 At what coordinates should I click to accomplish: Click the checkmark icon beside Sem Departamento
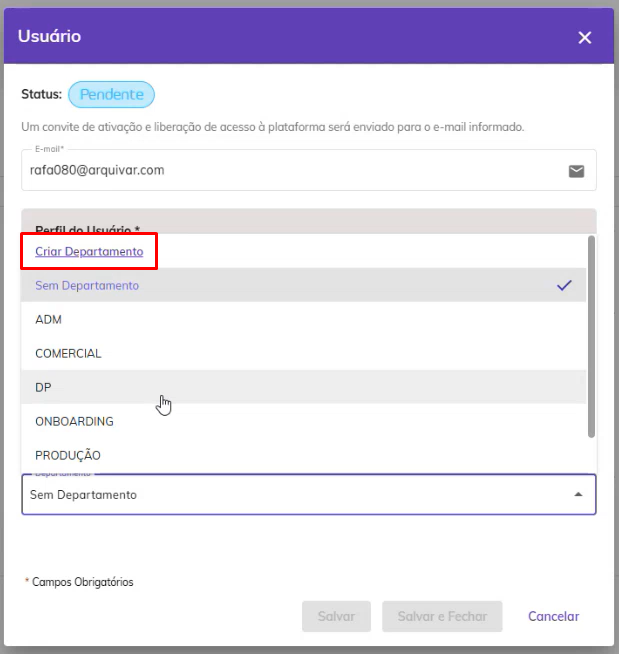(564, 285)
